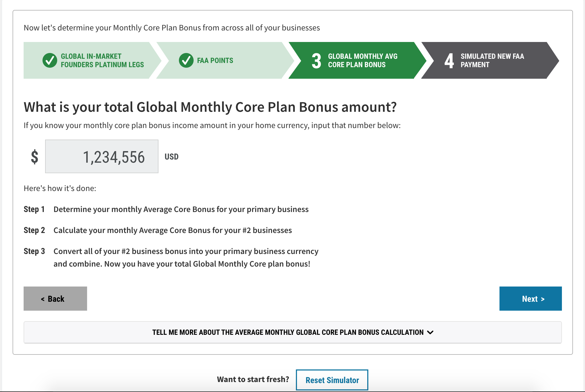
Task: Go to the FAA Points step
Action: [x=215, y=61]
